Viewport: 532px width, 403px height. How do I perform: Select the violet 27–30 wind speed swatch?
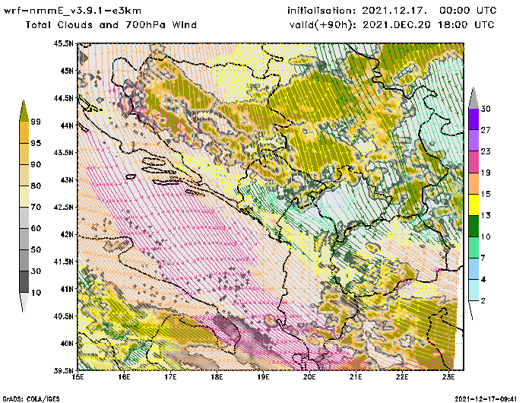pos(473,119)
